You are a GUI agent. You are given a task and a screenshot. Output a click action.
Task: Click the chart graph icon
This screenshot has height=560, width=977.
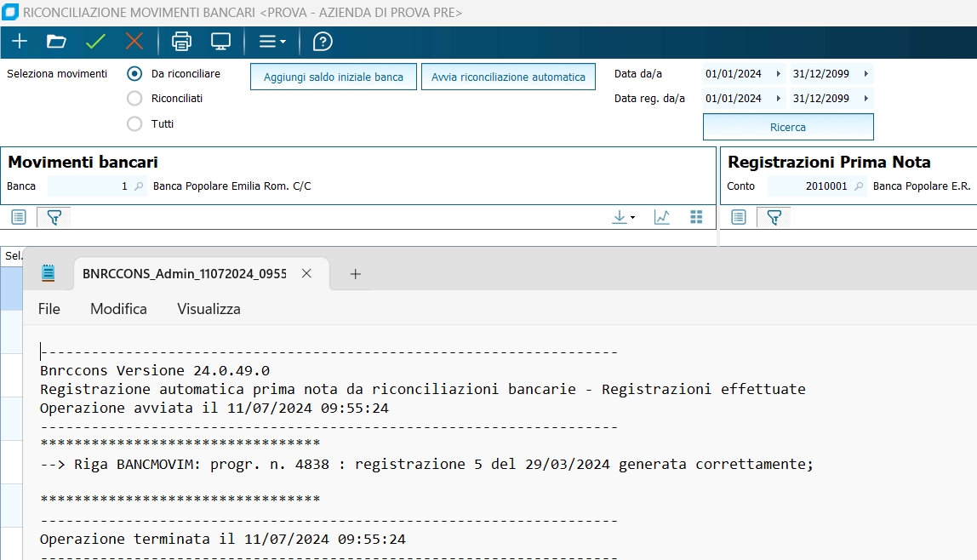(662, 217)
